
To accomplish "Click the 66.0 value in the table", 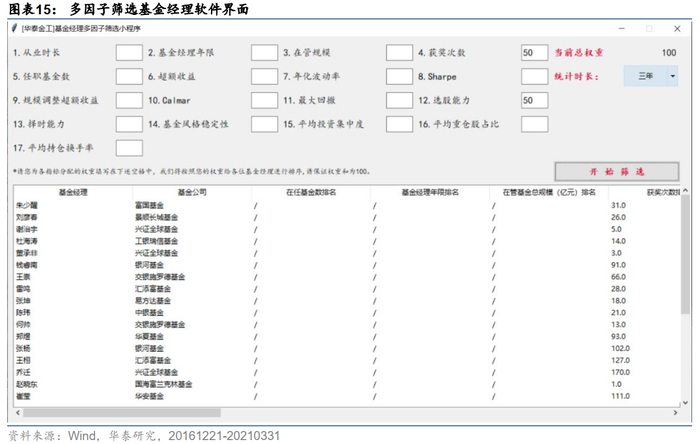I will (618, 277).
